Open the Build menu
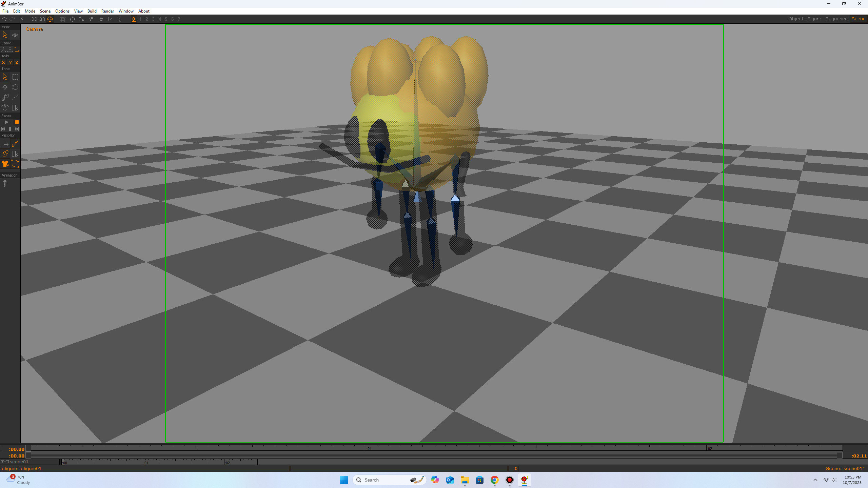This screenshot has height=488, width=868. [x=92, y=11]
